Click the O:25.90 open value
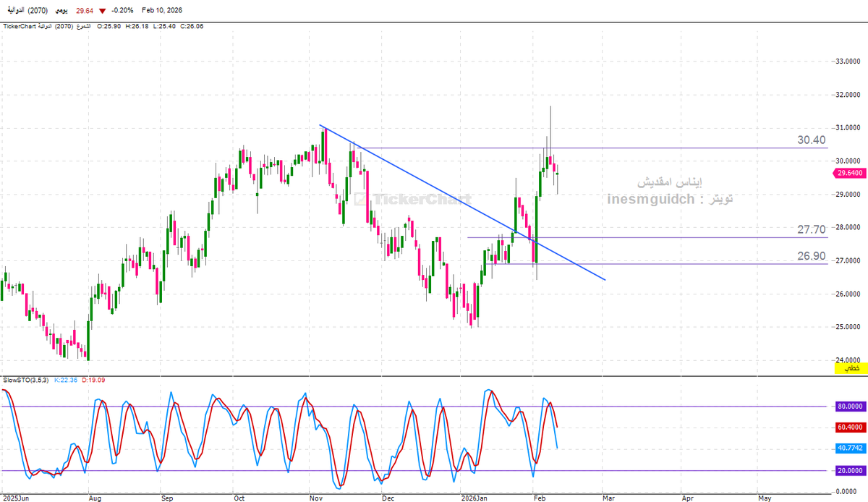Viewport: 868px width, 502px height. (110, 26)
